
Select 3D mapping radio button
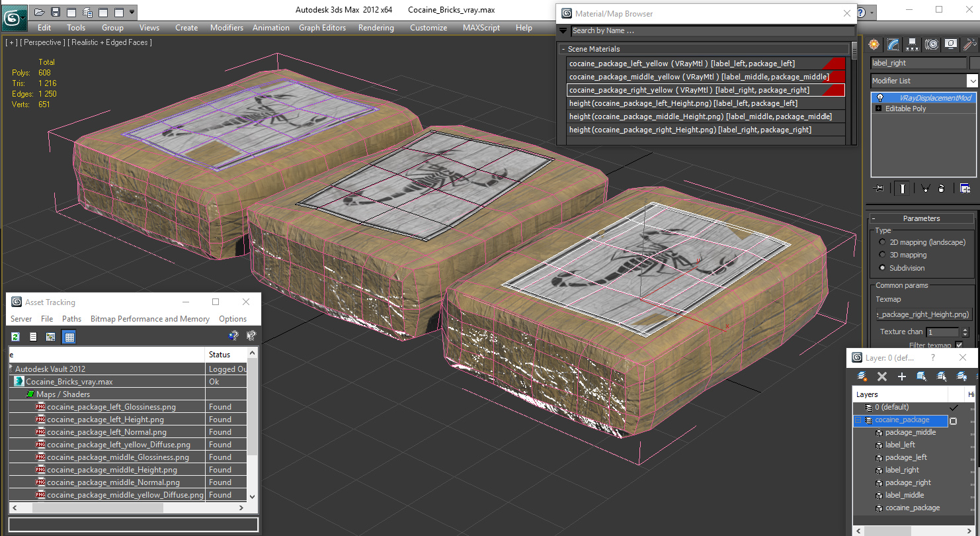click(x=882, y=255)
